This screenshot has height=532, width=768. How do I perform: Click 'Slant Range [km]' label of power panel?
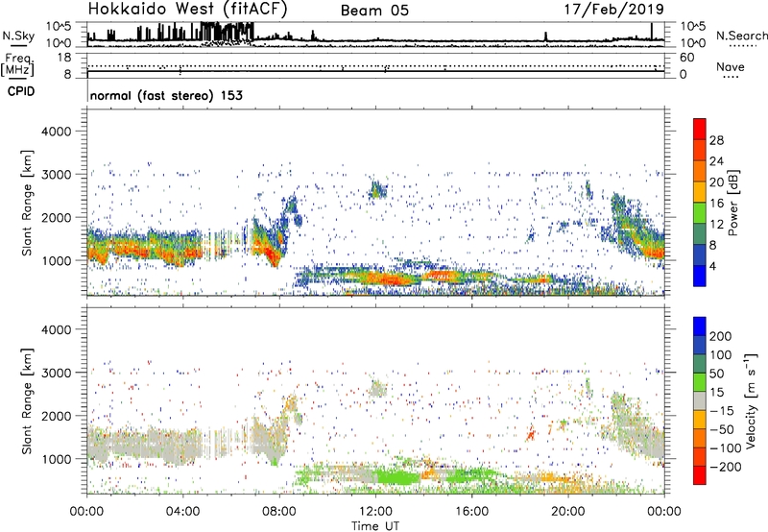coord(27,203)
